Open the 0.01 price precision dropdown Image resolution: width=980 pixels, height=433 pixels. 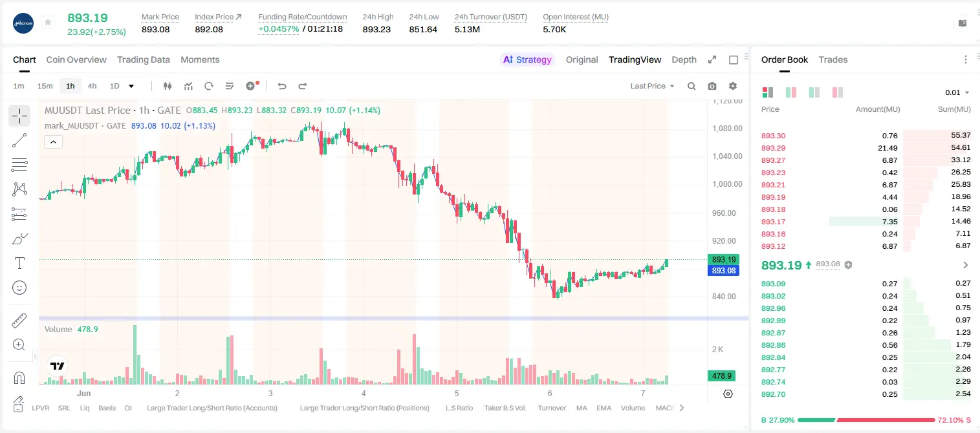tap(957, 92)
